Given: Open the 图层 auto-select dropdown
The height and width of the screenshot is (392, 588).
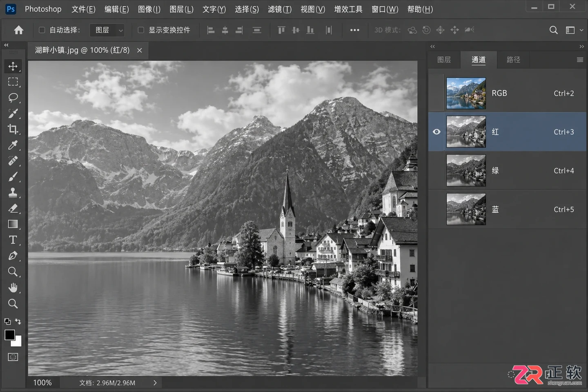Looking at the screenshot, I should pos(107,30).
